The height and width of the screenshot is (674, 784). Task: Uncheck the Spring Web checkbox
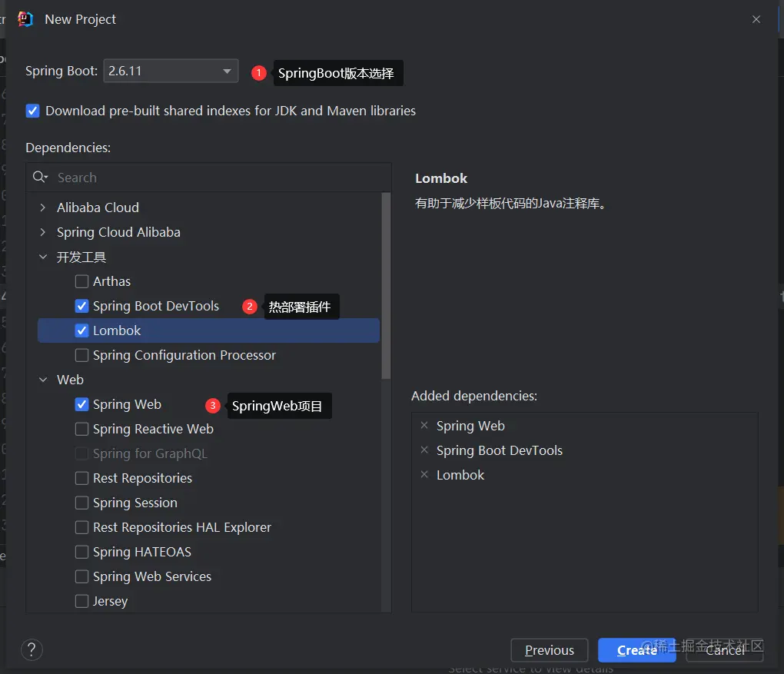(81, 404)
